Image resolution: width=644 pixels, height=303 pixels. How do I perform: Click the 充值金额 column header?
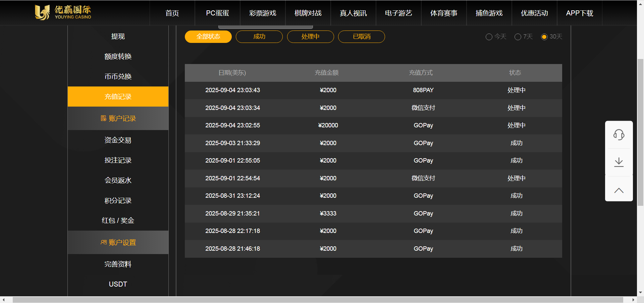click(x=326, y=73)
